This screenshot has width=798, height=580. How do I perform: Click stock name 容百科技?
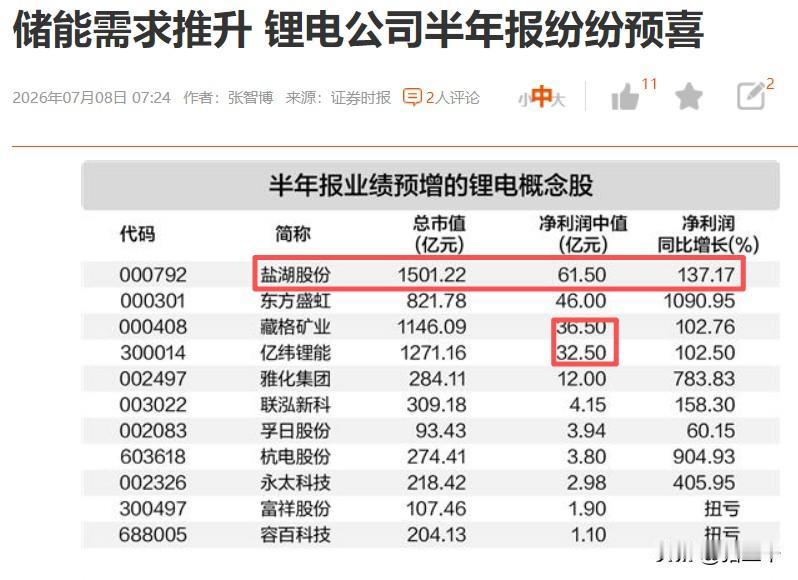[295, 535]
